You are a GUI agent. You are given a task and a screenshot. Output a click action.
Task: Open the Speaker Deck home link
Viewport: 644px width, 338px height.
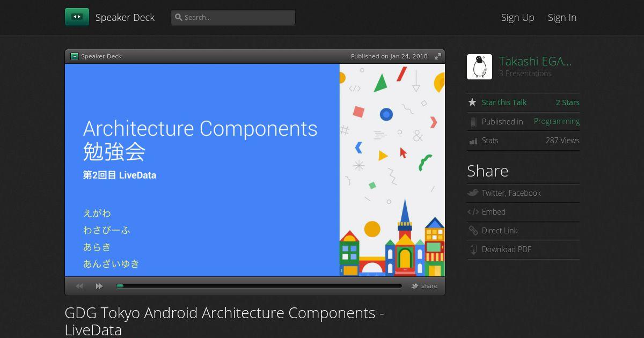[125, 17]
